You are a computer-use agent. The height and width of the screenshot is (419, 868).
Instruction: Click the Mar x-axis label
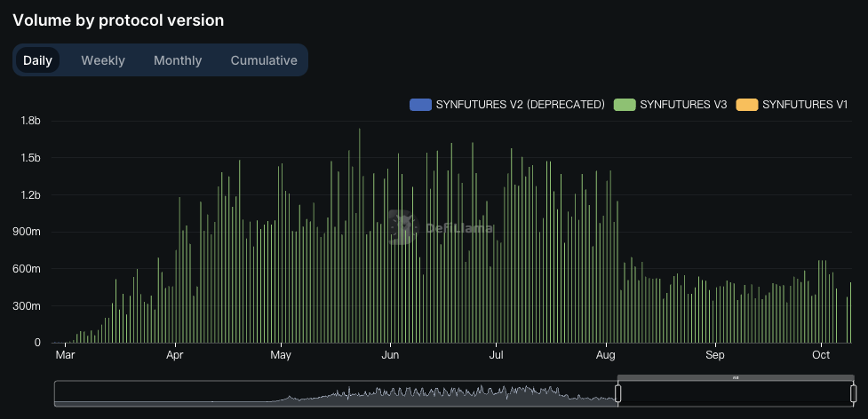pyautogui.click(x=65, y=355)
